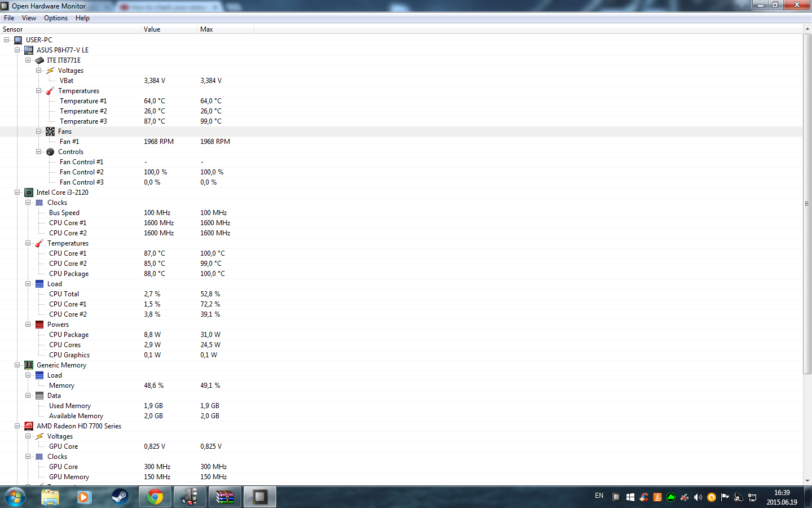Open the View menu
This screenshot has height=508, width=812.
(29, 18)
